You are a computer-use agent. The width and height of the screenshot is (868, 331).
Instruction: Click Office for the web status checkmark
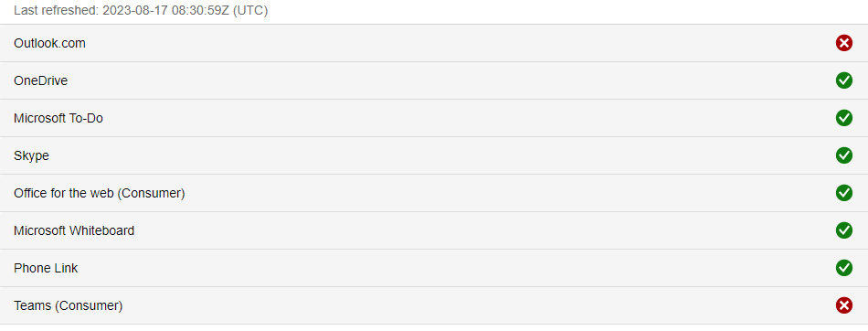tap(843, 193)
